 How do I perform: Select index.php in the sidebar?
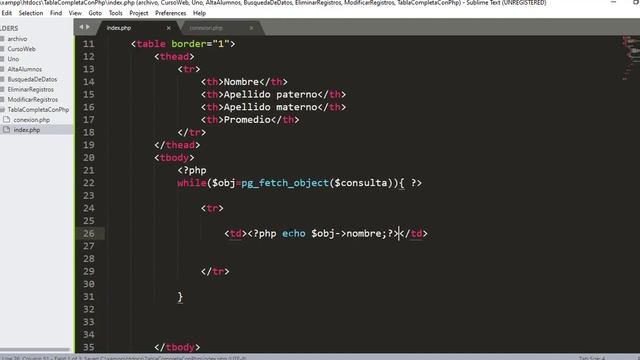click(x=27, y=130)
